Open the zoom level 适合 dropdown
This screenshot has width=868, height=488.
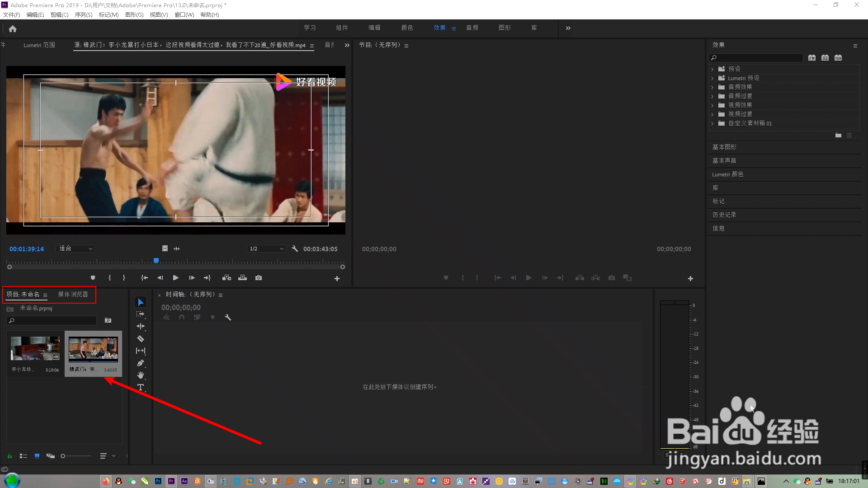(75, 249)
